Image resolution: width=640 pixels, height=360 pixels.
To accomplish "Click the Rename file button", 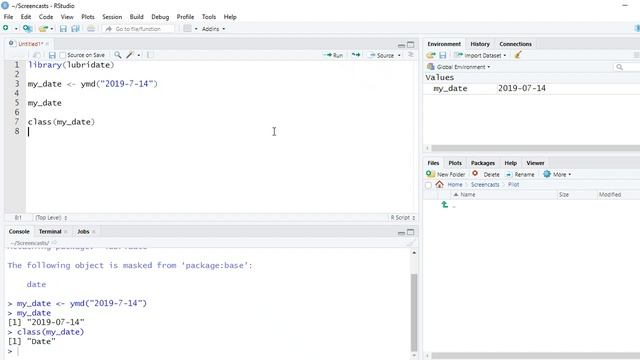I will 520,174.
